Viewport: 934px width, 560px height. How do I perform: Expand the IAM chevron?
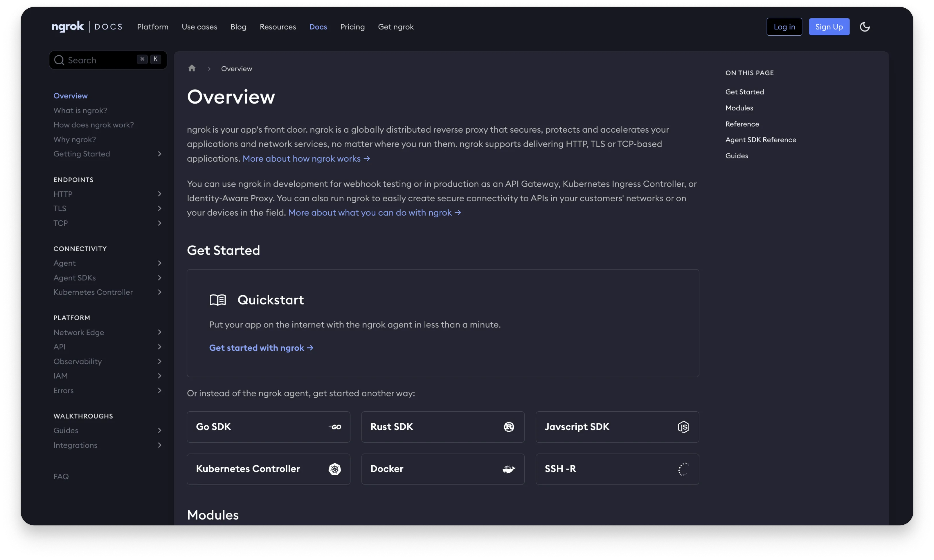[159, 376]
